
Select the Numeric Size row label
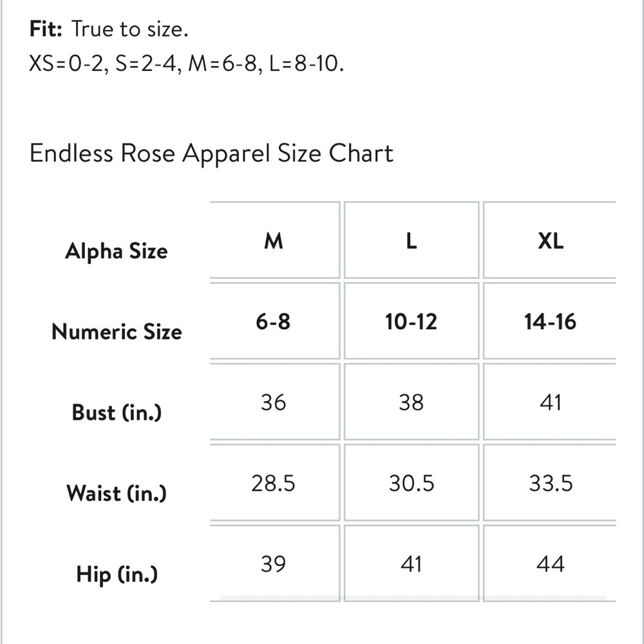coord(117,332)
